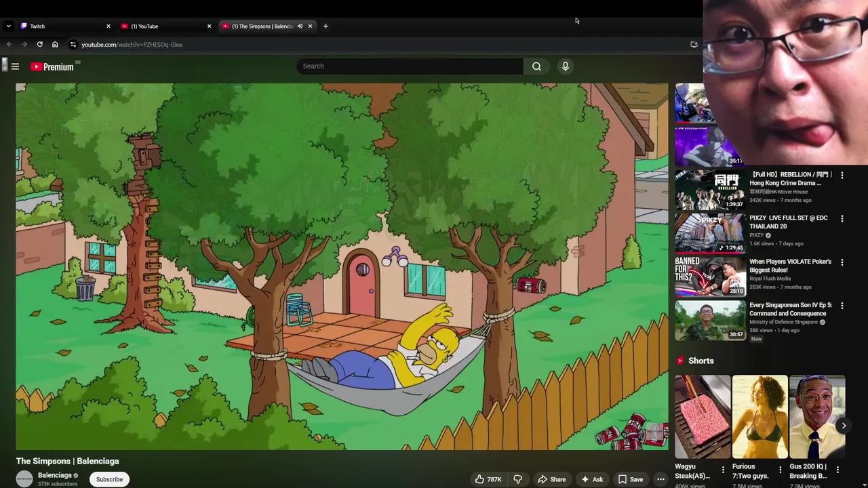The height and width of the screenshot is (488, 868).
Task: Open options menu for poker rules video
Action: click(842, 262)
